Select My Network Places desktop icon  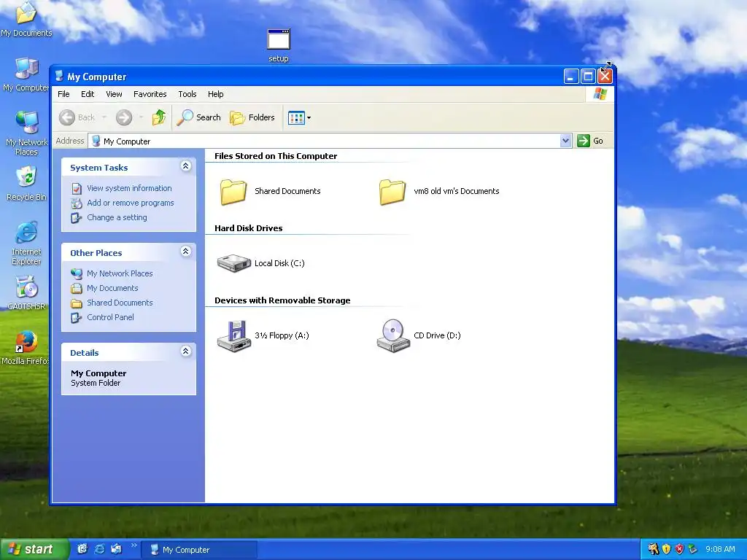[x=26, y=133]
